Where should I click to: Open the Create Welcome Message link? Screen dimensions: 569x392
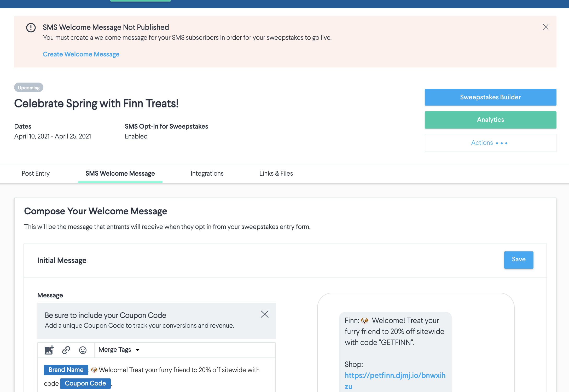81,54
